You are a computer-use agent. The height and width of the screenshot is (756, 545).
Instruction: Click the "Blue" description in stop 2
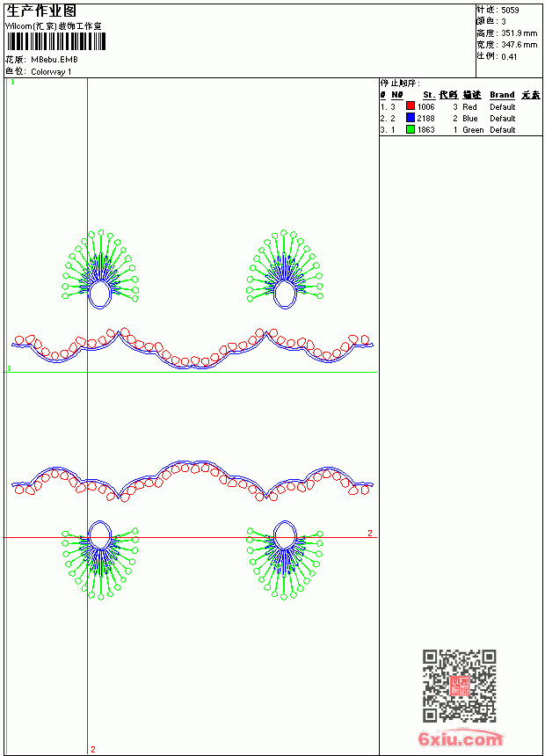[470, 118]
